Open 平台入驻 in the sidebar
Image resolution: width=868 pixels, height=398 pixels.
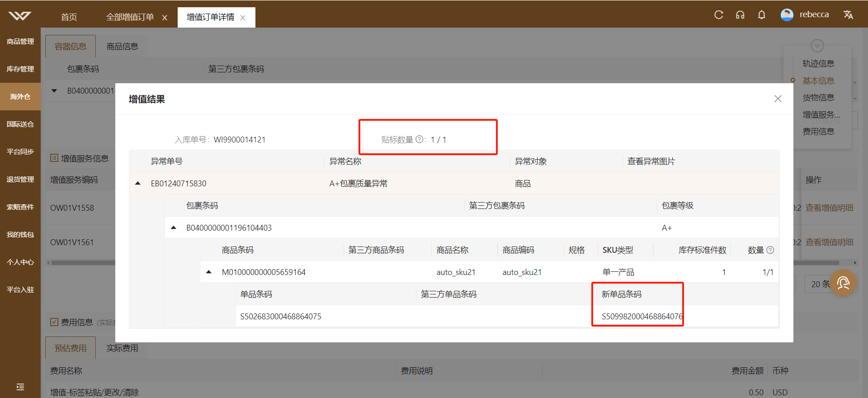20,289
